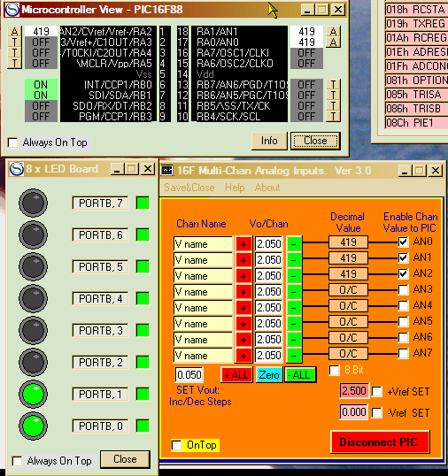Increase voltage on the AN1 channel row
This screenshot has height=476, width=448.
(243, 260)
